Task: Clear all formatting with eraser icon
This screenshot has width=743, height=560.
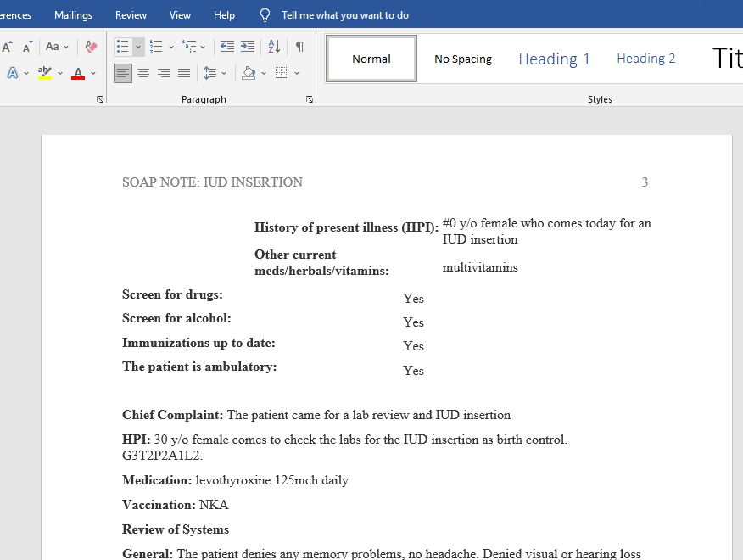Action: coord(91,47)
